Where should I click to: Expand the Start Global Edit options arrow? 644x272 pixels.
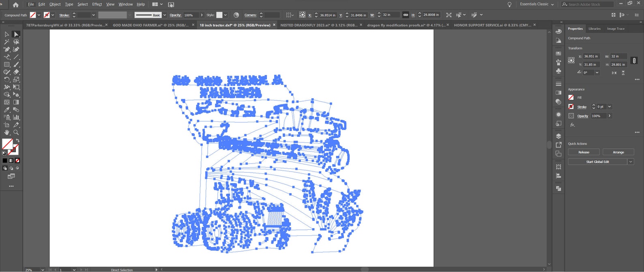pyautogui.click(x=631, y=162)
